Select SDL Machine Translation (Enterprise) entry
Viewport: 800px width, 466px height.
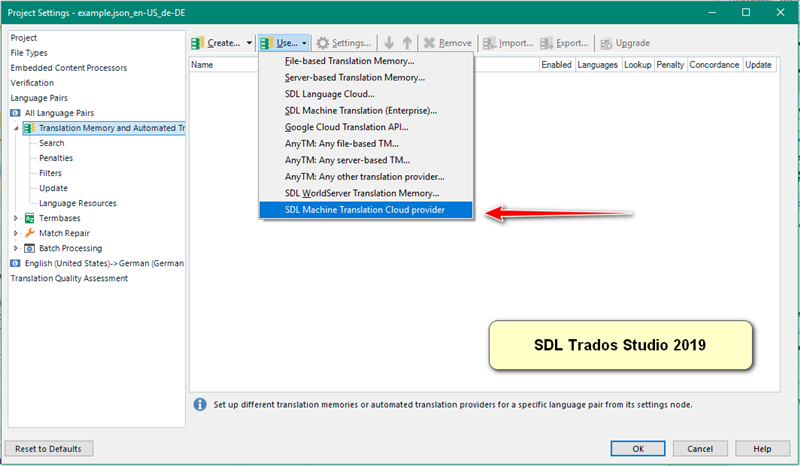pos(366,111)
